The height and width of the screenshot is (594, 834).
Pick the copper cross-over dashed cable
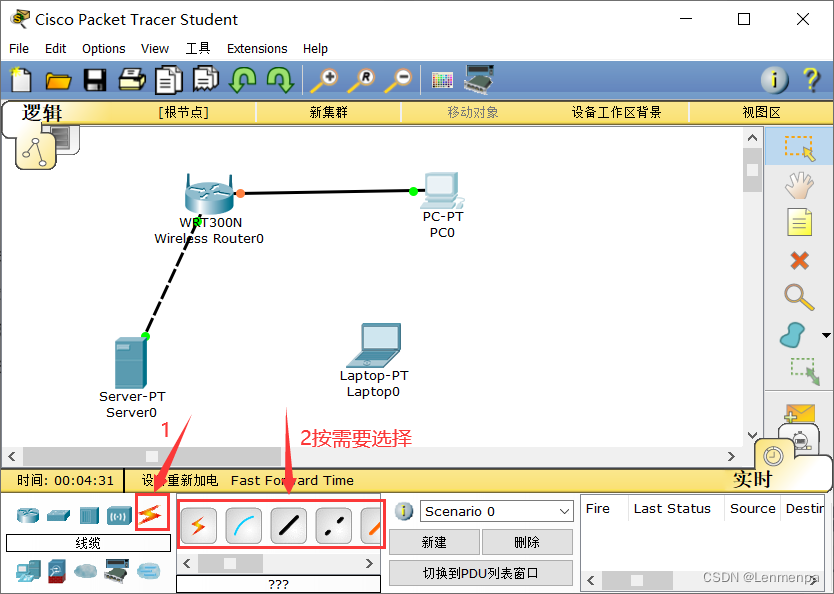click(x=333, y=526)
